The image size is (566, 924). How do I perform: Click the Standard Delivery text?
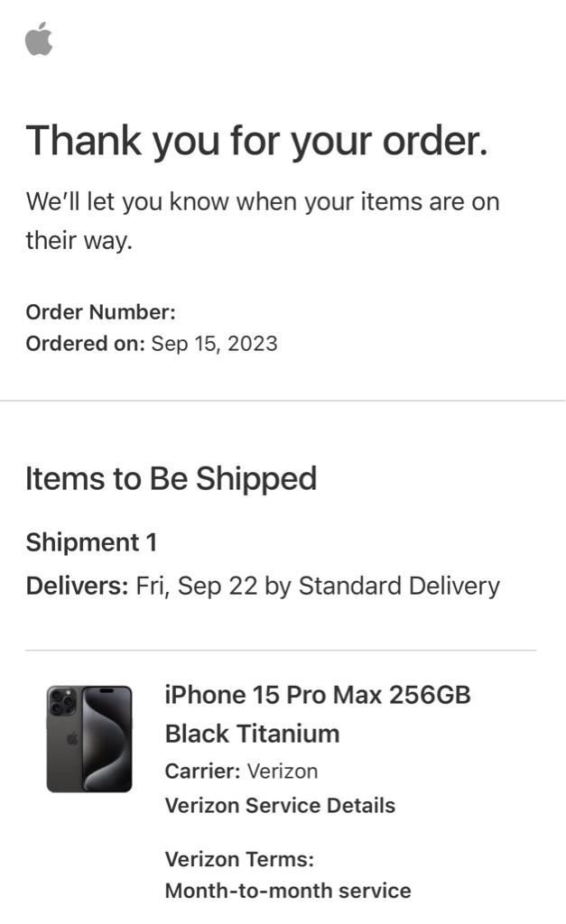pos(399,587)
